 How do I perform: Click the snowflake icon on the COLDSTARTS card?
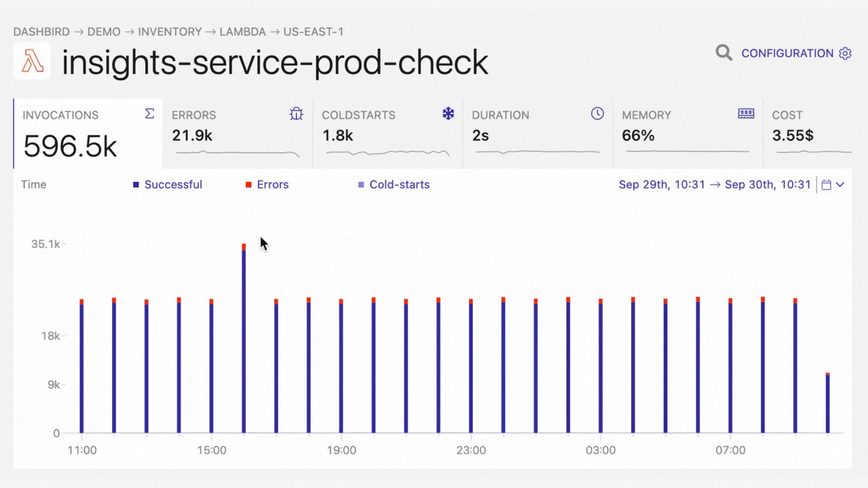[x=448, y=113]
